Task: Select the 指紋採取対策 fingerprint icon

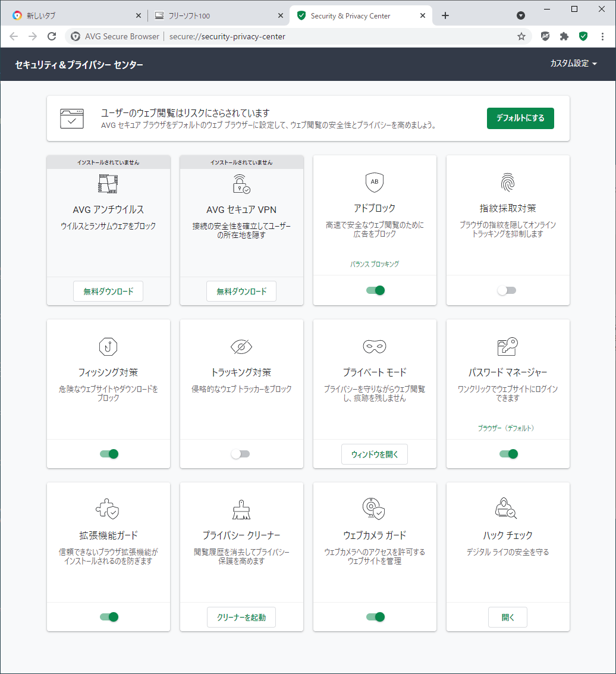Action: pyautogui.click(x=507, y=183)
